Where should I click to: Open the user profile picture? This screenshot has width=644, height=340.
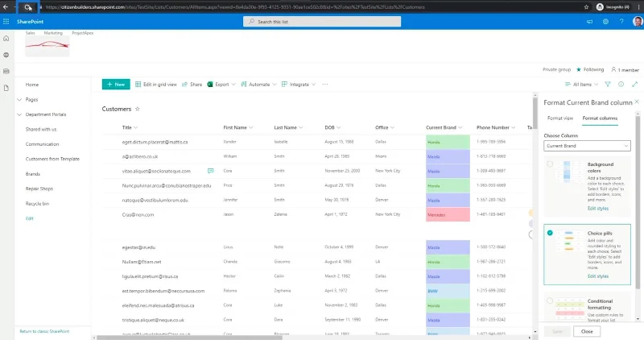(x=638, y=22)
